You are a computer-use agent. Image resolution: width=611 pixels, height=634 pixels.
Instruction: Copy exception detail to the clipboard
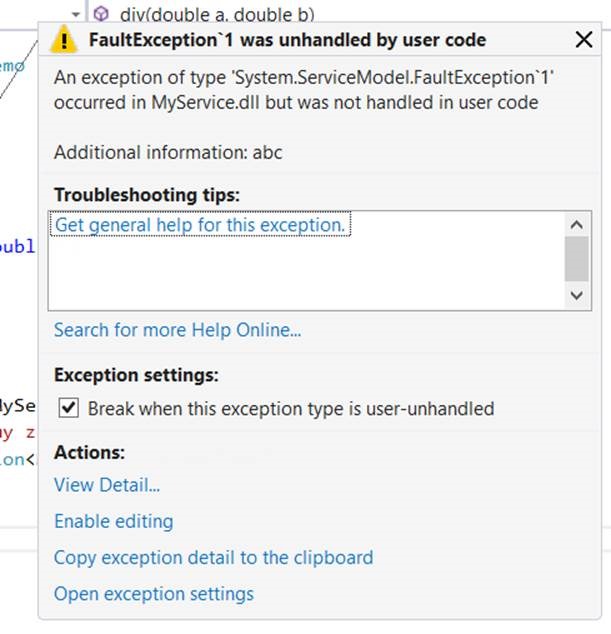click(213, 558)
